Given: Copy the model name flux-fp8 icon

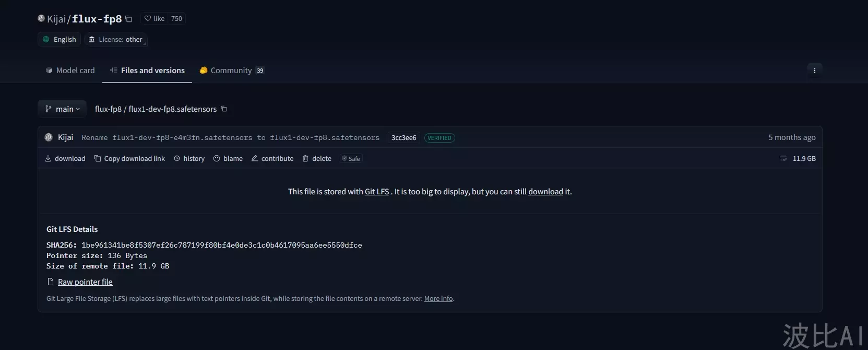Looking at the screenshot, I should coord(128,19).
